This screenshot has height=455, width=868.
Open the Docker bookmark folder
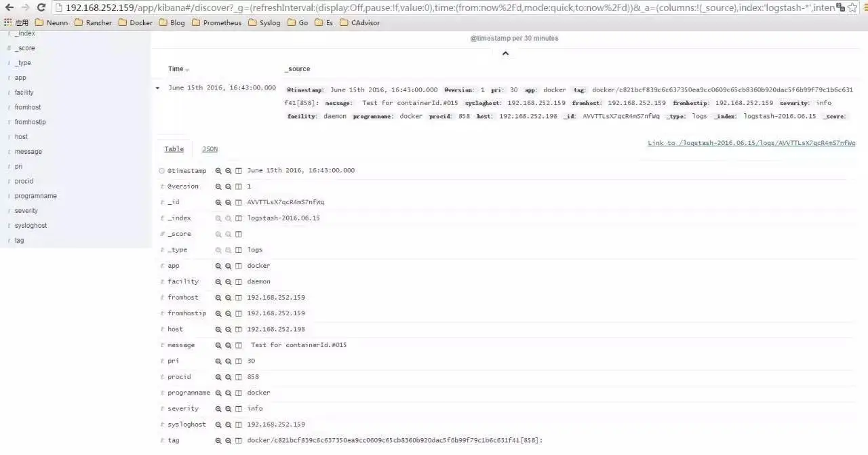136,22
